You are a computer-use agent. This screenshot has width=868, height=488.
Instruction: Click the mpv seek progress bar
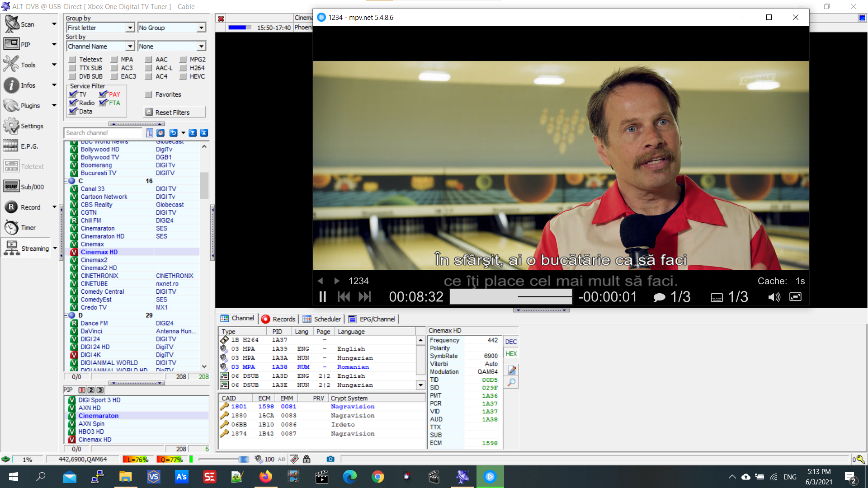point(511,297)
